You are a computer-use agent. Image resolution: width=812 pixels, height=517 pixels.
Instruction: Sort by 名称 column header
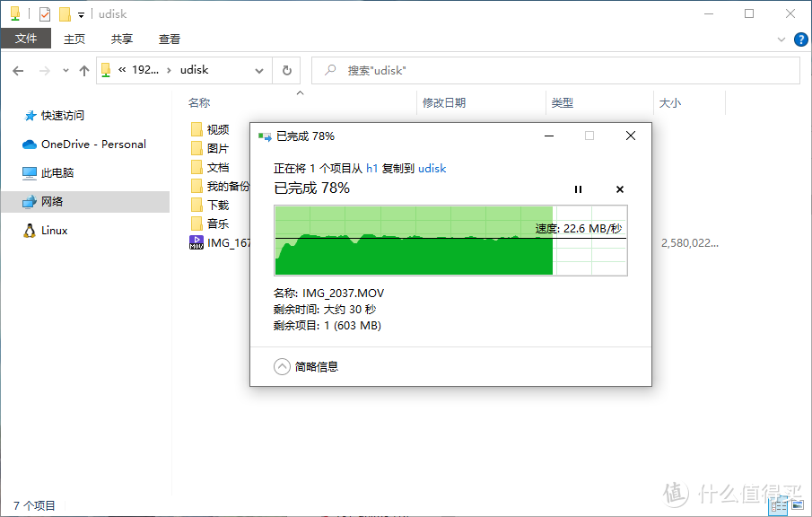199,103
